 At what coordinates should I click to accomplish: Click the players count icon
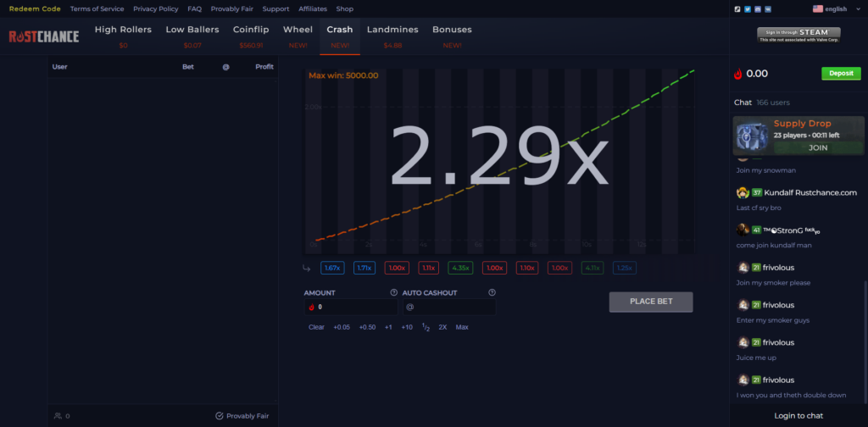pos(58,416)
